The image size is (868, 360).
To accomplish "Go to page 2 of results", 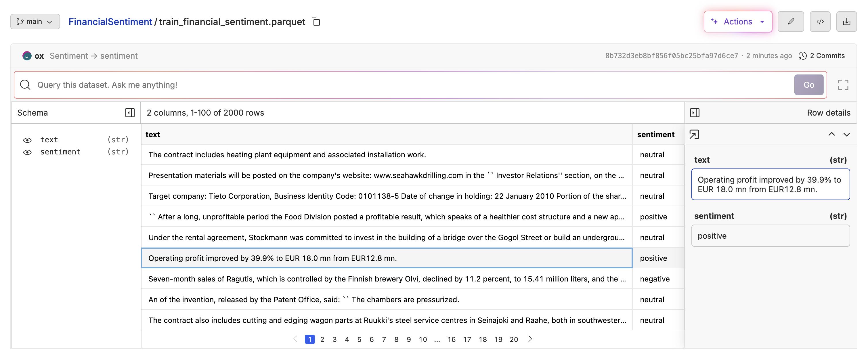I will tap(322, 339).
